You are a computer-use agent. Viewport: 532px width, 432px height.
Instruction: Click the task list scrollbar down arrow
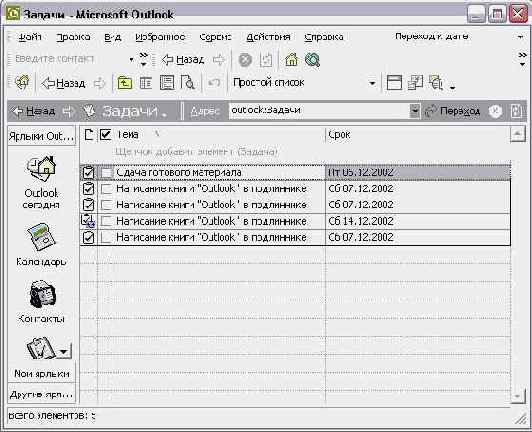click(517, 396)
